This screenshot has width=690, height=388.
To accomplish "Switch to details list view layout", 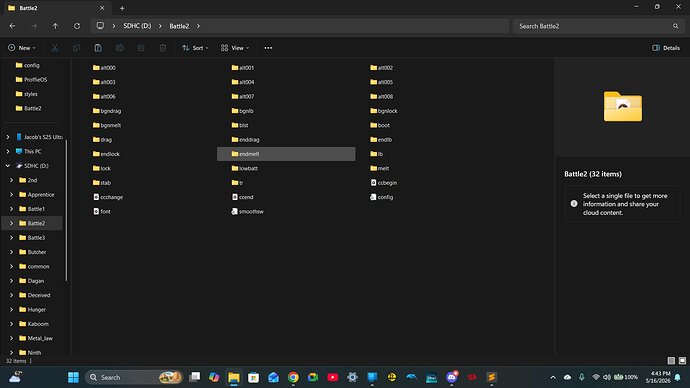I will [x=671, y=361].
